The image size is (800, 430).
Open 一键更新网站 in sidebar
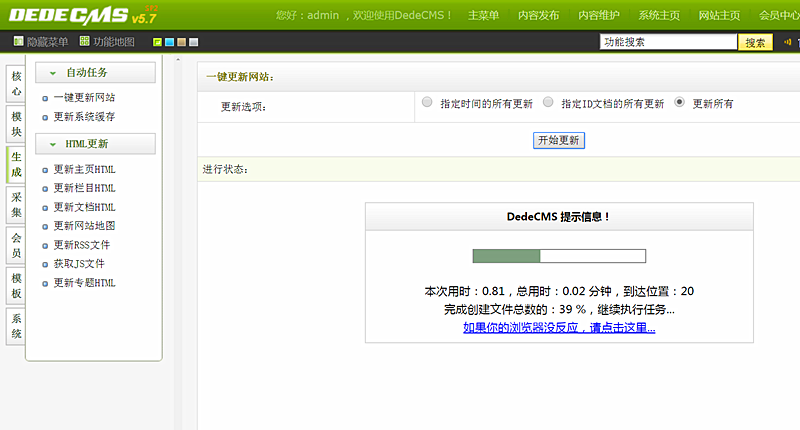84,97
